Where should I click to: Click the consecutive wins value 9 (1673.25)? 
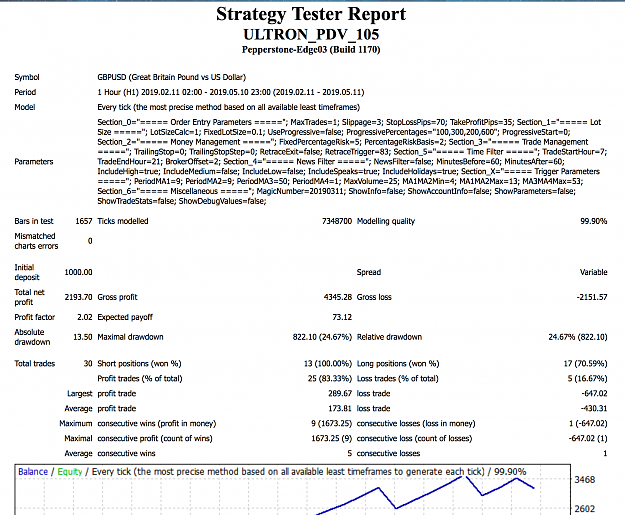tap(332, 424)
